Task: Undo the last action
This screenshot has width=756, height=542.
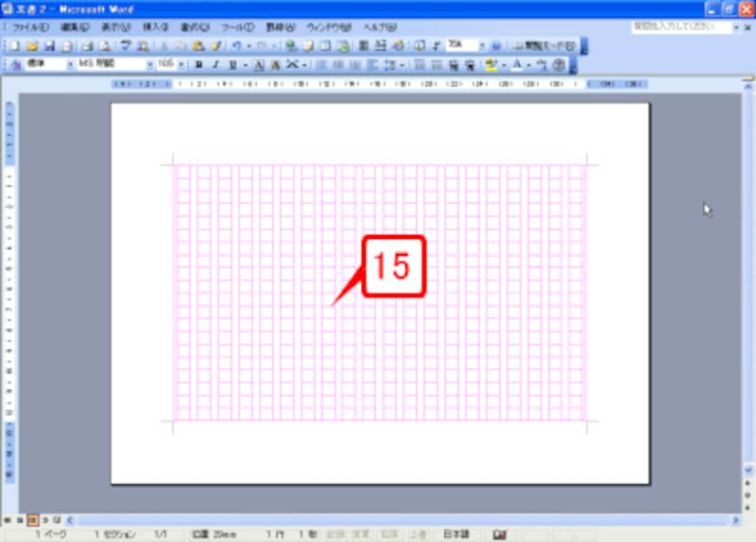Action: point(236,46)
